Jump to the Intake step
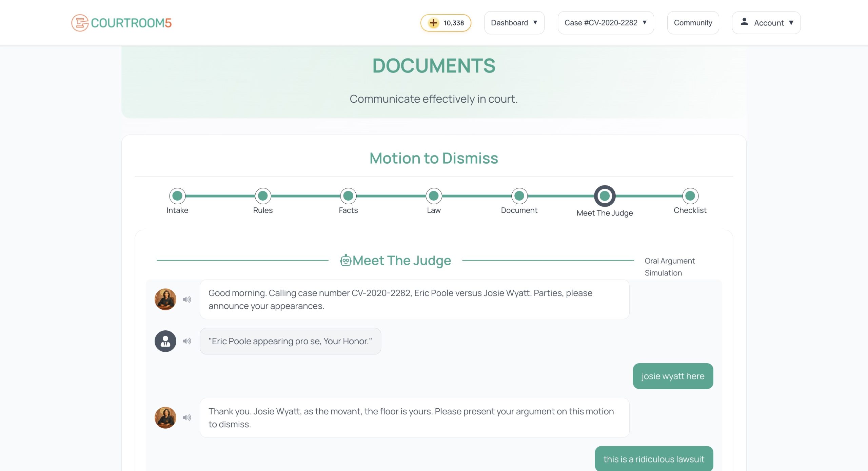This screenshot has width=868, height=471. (177, 196)
